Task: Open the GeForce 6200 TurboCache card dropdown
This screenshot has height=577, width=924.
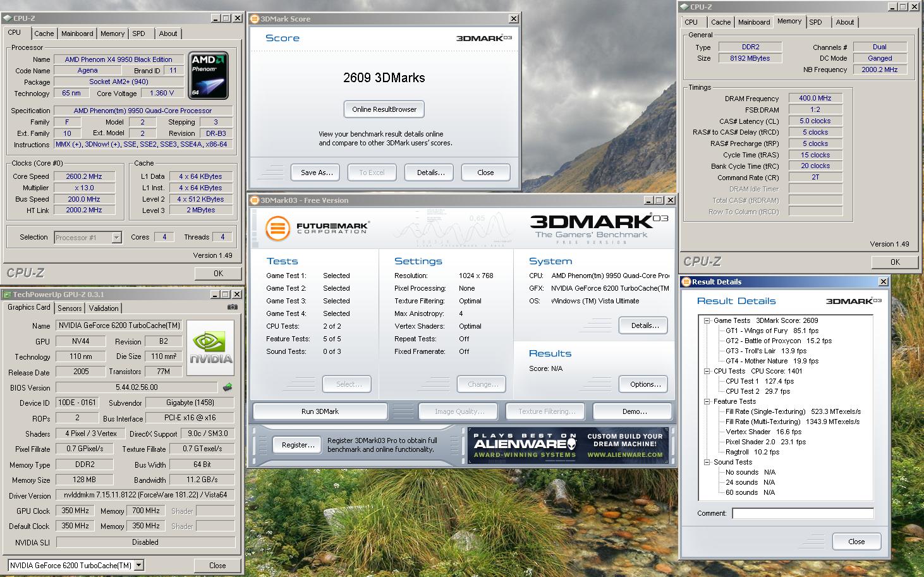Action: (x=139, y=566)
